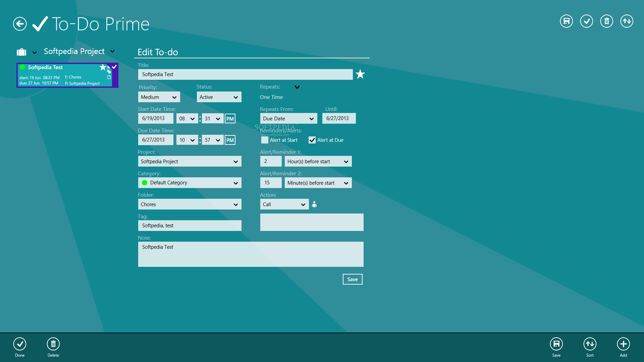Click the tag icon on task card
This screenshot has height=362, width=644.
point(109,71)
